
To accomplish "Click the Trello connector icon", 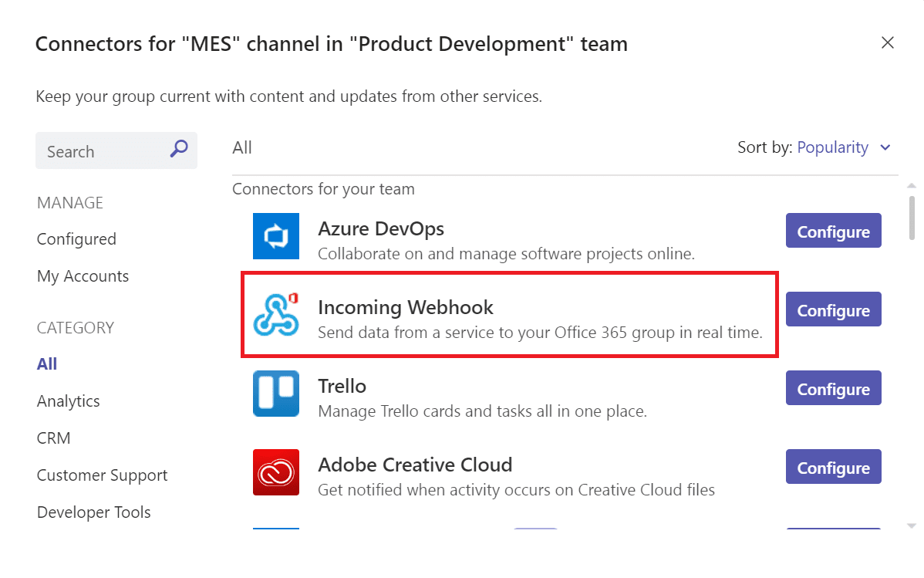I will [x=275, y=394].
